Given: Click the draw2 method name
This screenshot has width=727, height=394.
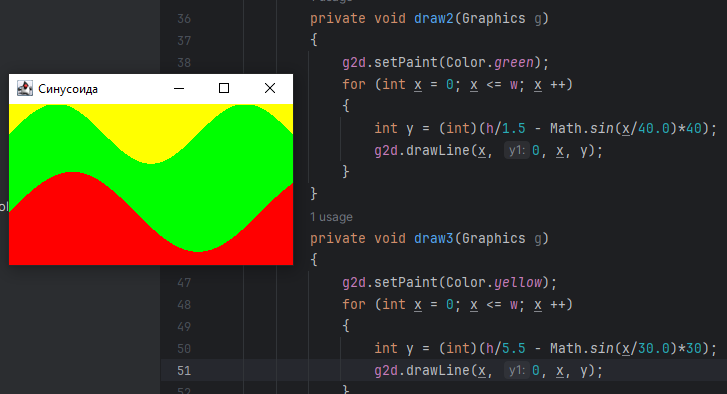Looking at the screenshot, I should click(434, 19).
